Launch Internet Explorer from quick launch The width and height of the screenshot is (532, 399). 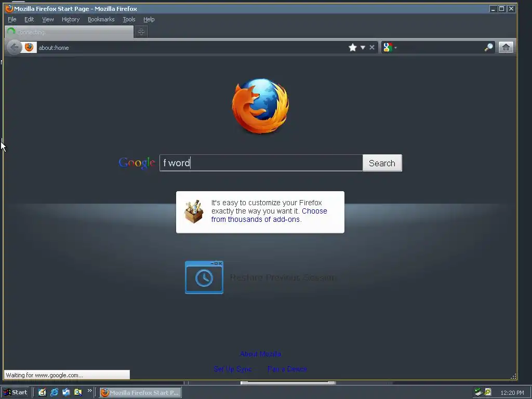click(x=54, y=393)
